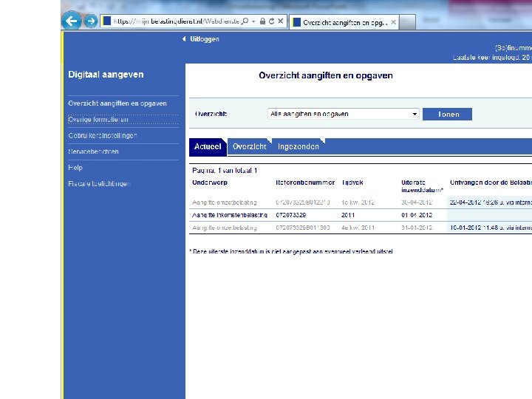This screenshot has height=399, width=532.
Task: Click the Digitaal aangeven heading
Action: [106, 75]
